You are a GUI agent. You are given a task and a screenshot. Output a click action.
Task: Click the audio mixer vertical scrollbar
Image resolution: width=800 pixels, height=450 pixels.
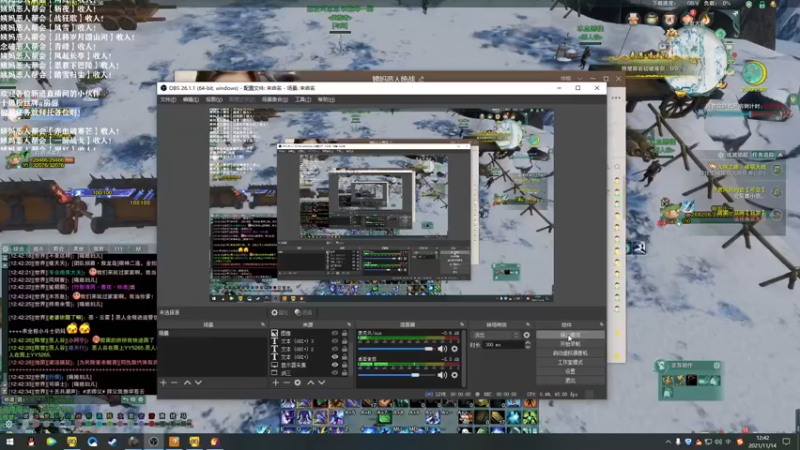click(x=464, y=357)
